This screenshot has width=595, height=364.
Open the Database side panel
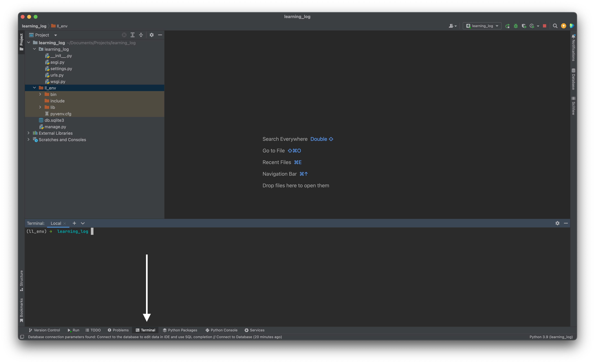pos(573,79)
